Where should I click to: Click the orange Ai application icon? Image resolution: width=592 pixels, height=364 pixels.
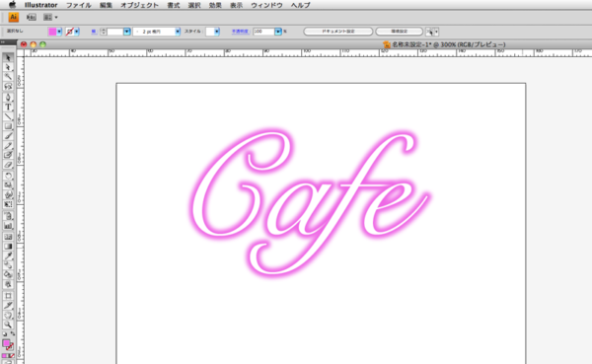[13, 17]
